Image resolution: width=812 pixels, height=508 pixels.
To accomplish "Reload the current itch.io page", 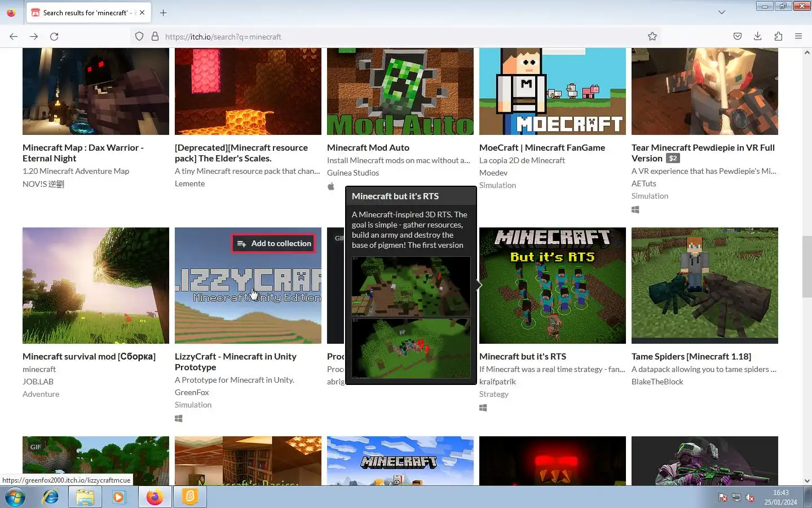I will 54,37.
